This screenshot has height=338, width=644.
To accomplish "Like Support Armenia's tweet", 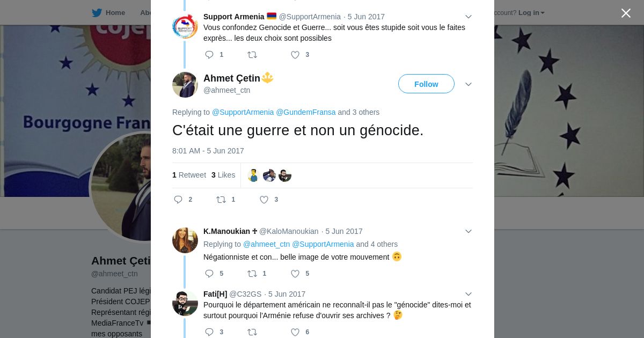I will click(295, 55).
